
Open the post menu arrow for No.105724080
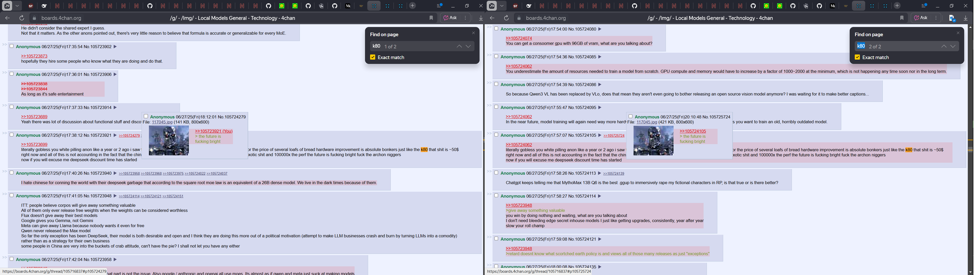point(599,29)
